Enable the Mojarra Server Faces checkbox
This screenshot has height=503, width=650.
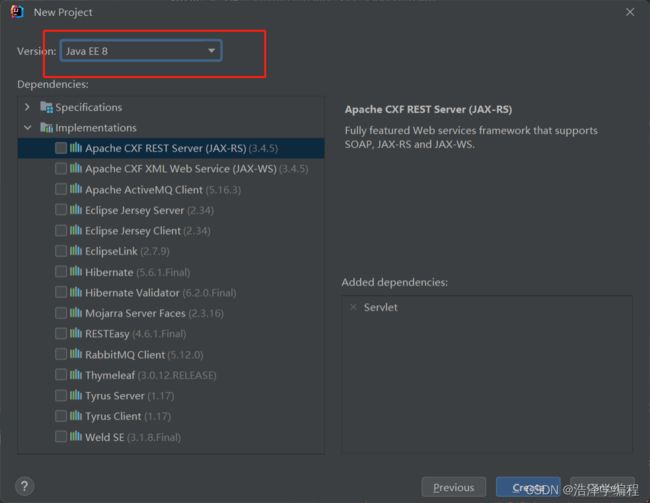tap(61, 313)
